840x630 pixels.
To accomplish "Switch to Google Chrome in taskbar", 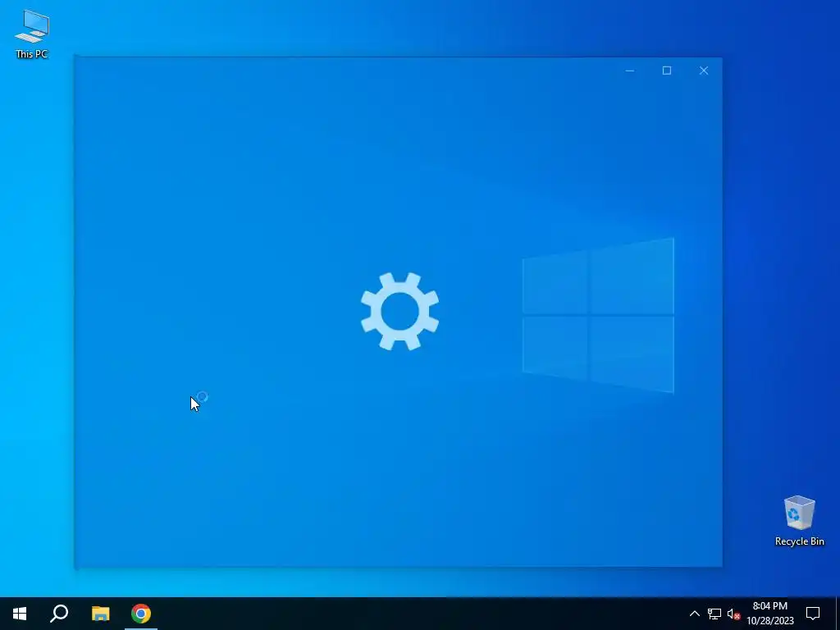I will (141, 614).
